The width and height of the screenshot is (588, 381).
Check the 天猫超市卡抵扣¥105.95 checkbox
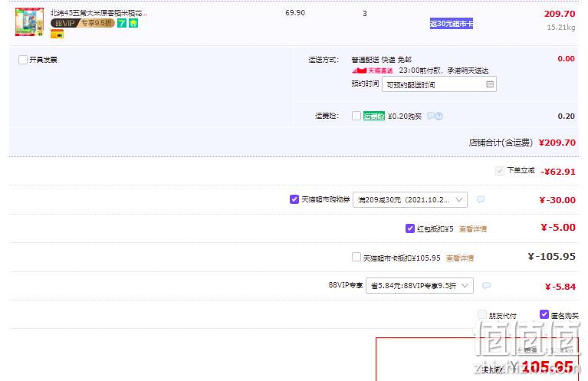point(356,258)
